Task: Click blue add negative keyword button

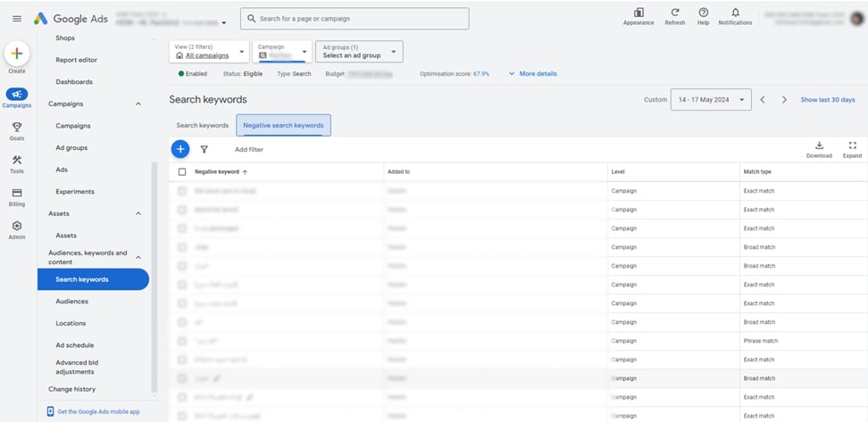Action: click(x=179, y=149)
